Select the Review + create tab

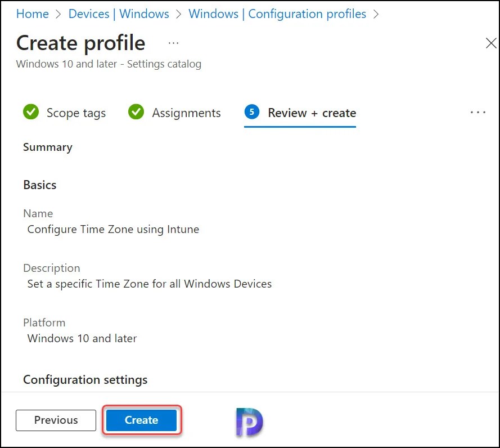click(311, 113)
